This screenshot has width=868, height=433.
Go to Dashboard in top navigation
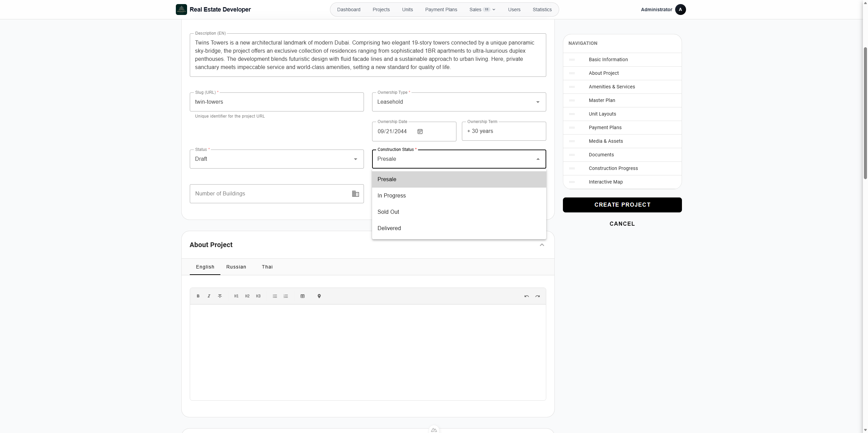349,10
